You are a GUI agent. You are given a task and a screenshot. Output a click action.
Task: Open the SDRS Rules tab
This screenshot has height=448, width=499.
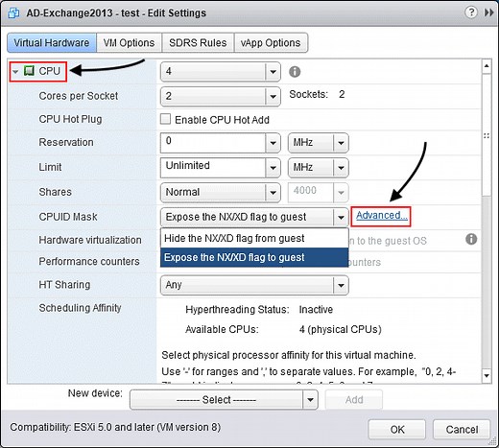(198, 42)
